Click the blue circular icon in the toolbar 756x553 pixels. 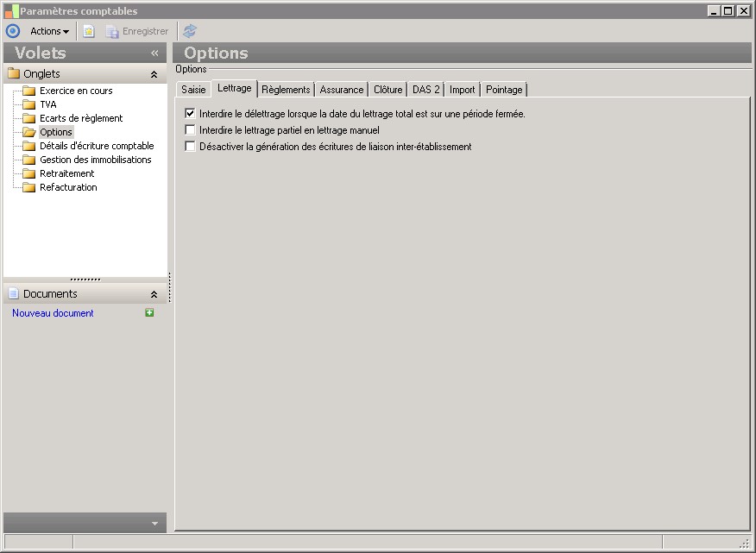[x=13, y=31]
